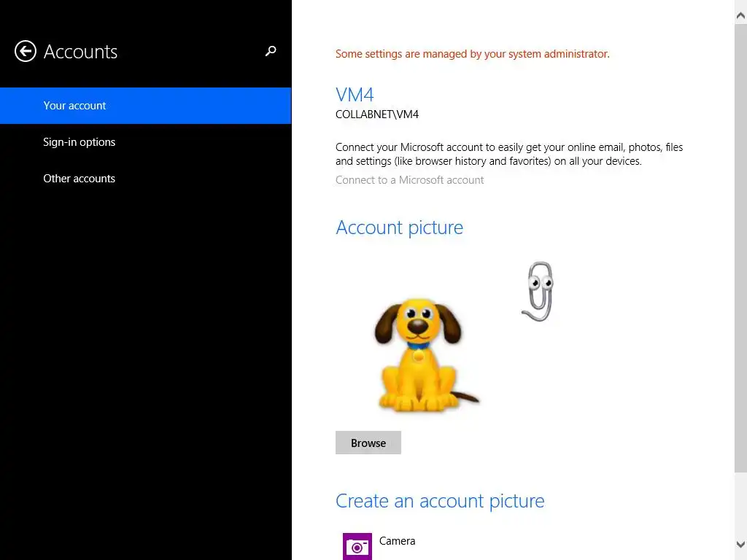
Task: Click the Browse button
Action: [x=368, y=443]
